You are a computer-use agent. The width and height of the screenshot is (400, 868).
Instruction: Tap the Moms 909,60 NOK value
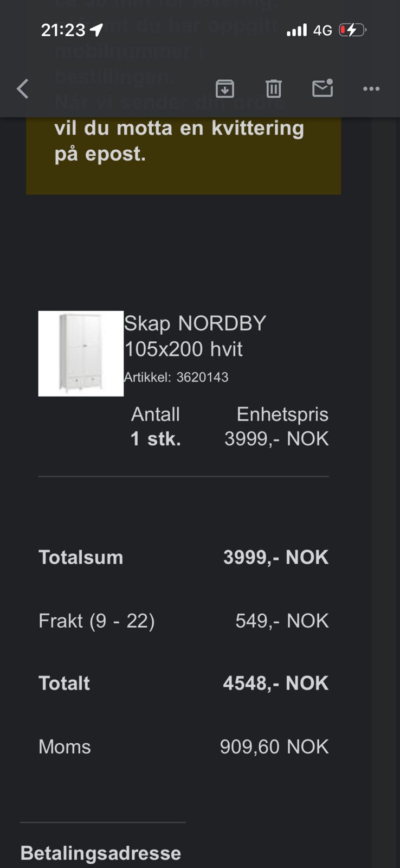click(274, 746)
